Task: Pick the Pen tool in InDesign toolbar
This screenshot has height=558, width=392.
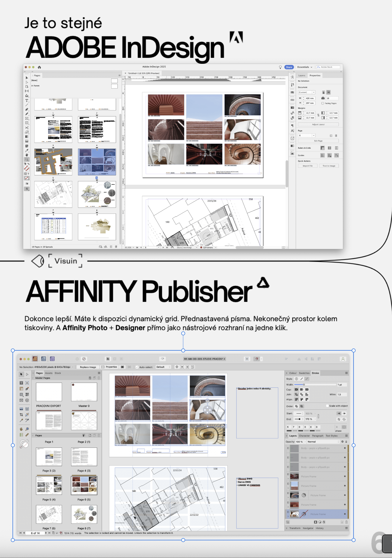Action: 27,109
